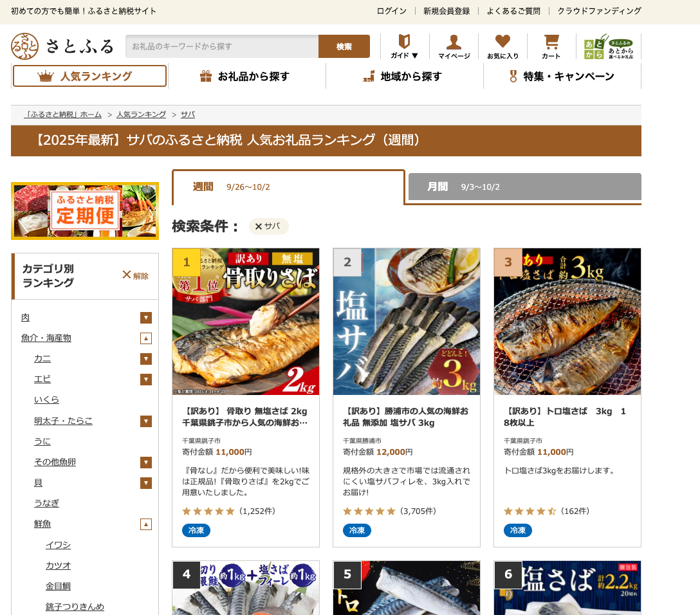Click the 検索 search button

(x=344, y=46)
